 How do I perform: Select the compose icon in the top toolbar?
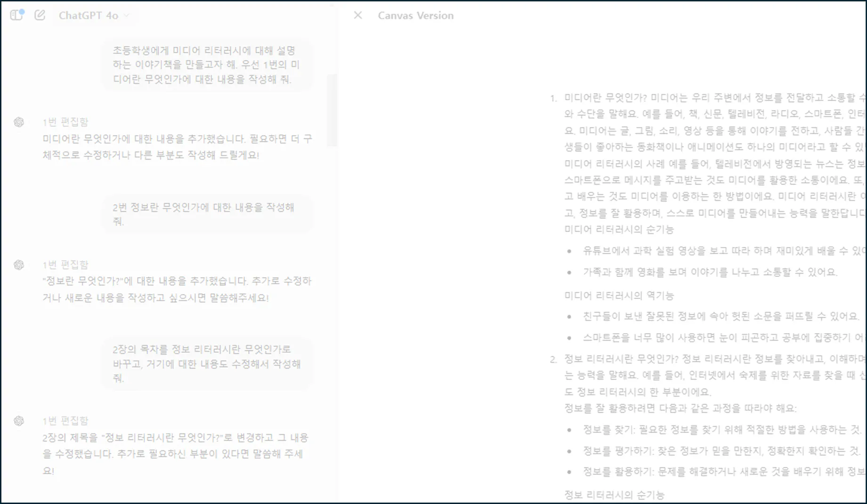[x=40, y=15]
